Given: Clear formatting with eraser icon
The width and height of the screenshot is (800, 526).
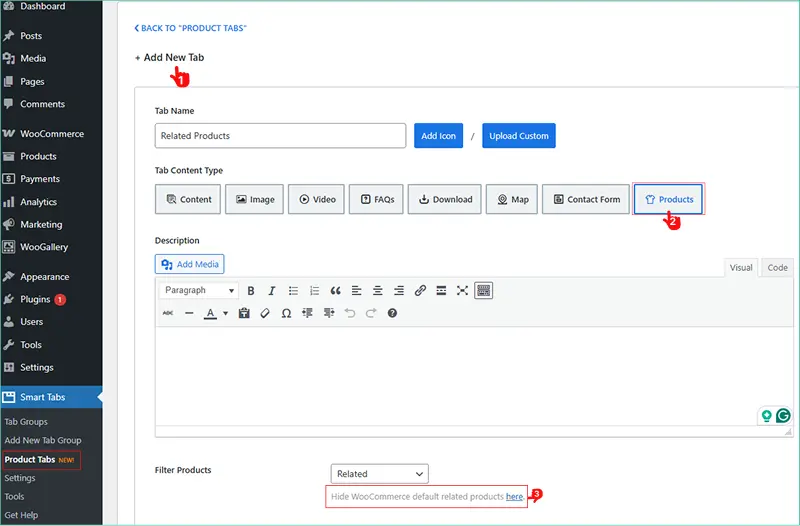Looking at the screenshot, I should [265, 313].
